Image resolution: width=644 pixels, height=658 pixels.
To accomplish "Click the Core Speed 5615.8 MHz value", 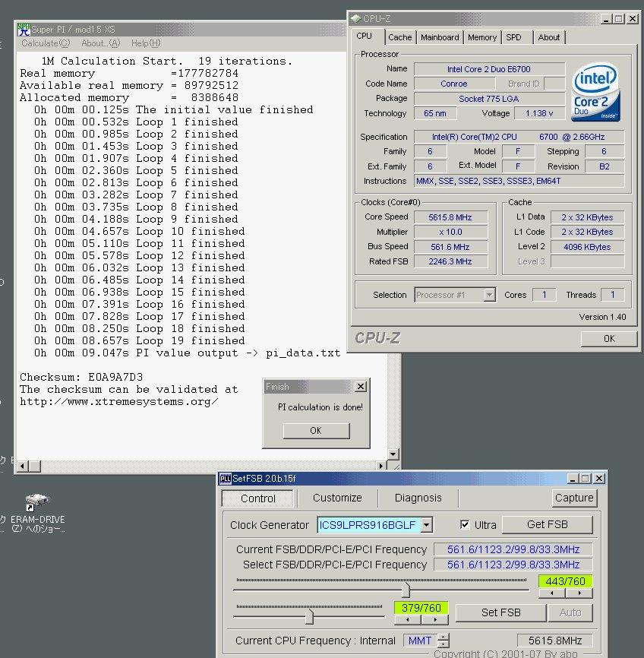I will (x=450, y=217).
